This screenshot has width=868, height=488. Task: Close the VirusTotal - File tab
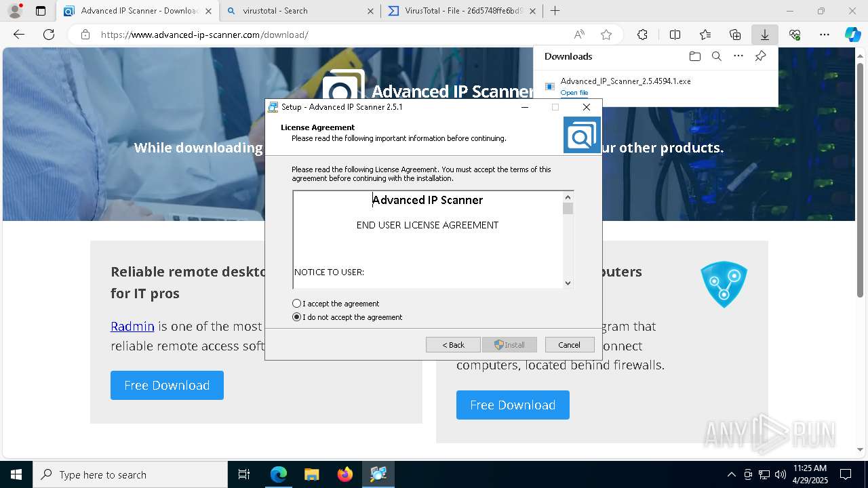(532, 11)
